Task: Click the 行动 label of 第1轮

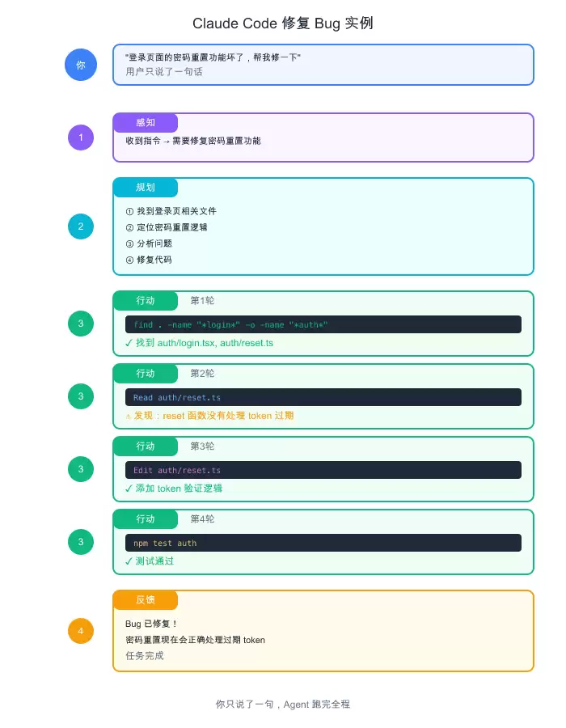Action: tap(146, 301)
